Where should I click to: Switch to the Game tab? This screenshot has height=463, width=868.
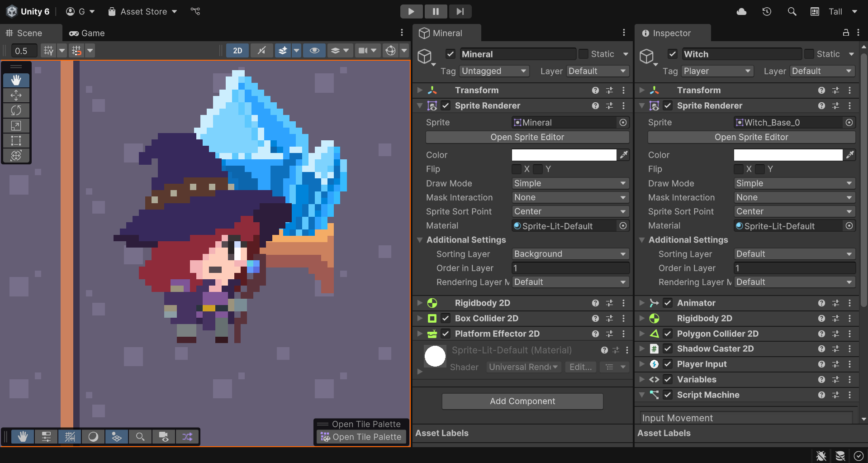coord(87,33)
